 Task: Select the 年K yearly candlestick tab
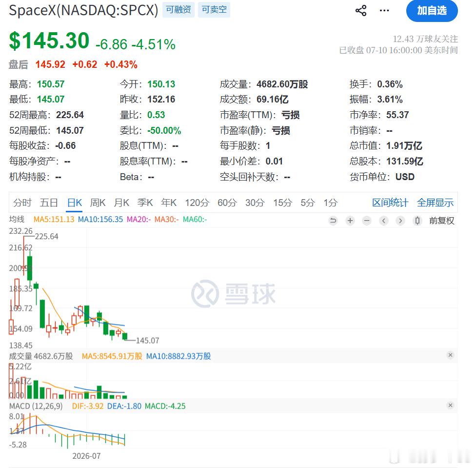tap(169, 203)
